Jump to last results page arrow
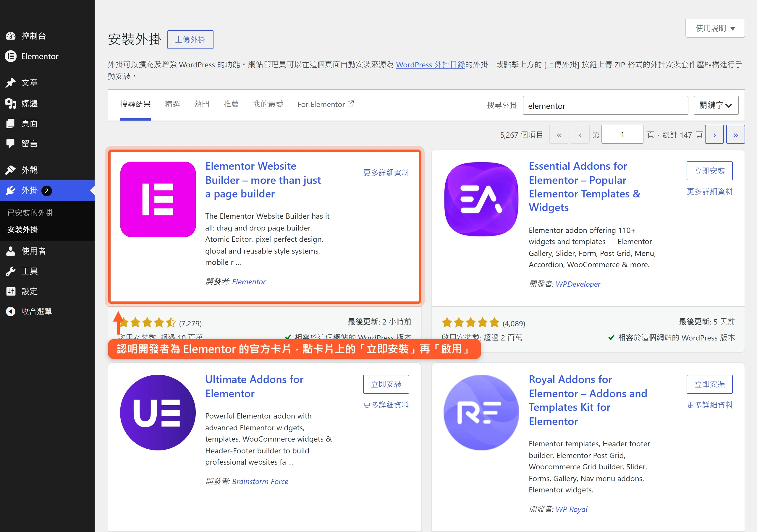Screen dimensions: 757x532 click(735, 134)
